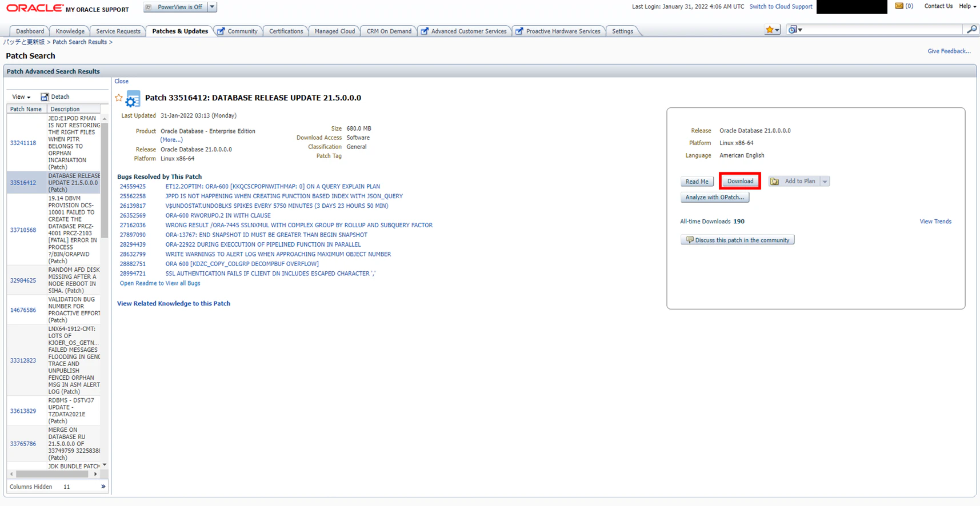Viewport: 980px width, 506px height.
Task: Select patch 33241118 in results list
Action: click(x=23, y=143)
